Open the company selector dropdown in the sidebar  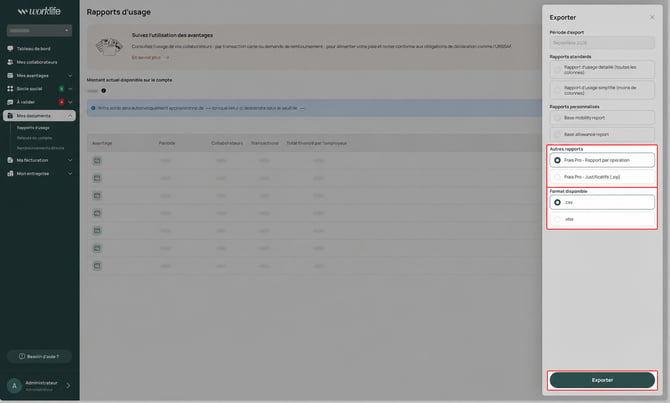pyautogui.click(x=39, y=30)
